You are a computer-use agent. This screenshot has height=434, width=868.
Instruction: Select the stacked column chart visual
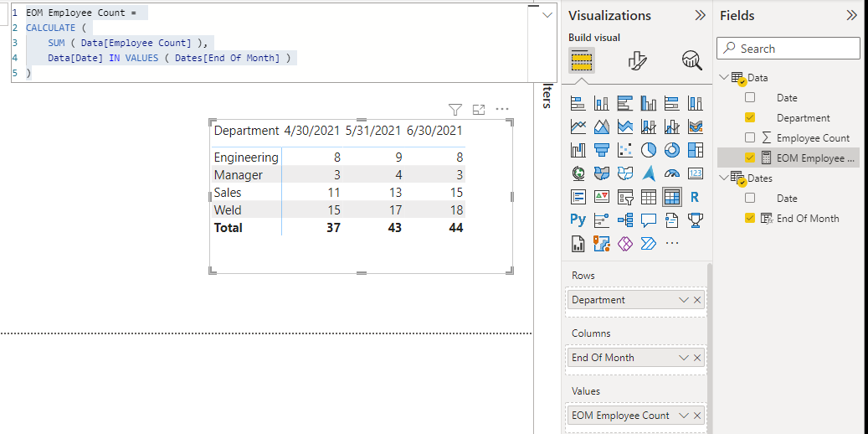click(x=601, y=103)
